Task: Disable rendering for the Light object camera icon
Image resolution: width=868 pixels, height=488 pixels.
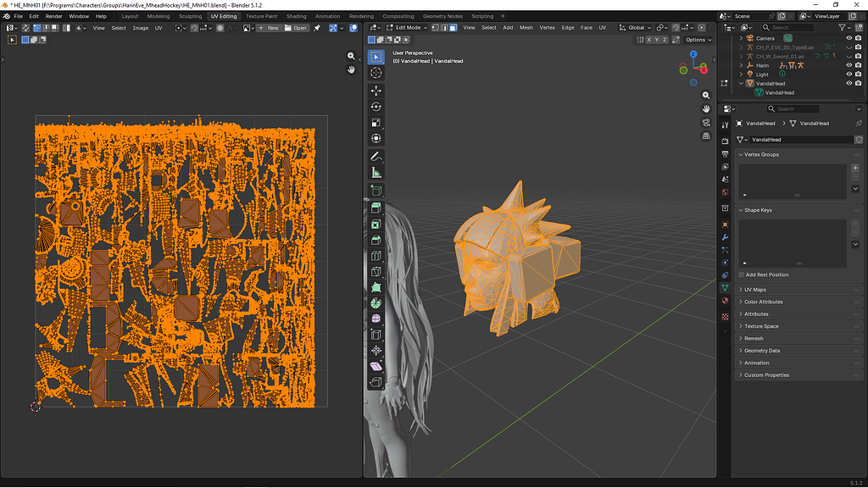Action: tap(858, 75)
